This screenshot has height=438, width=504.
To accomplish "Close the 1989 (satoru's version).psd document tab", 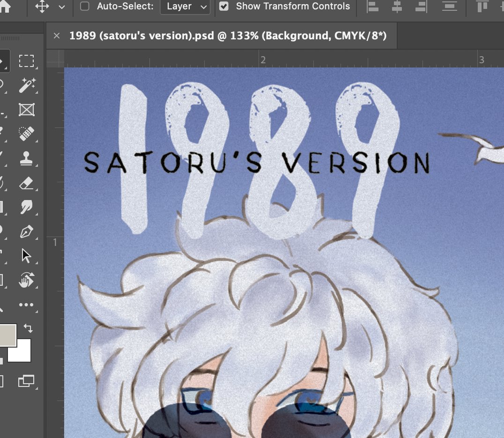I will click(57, 36).
